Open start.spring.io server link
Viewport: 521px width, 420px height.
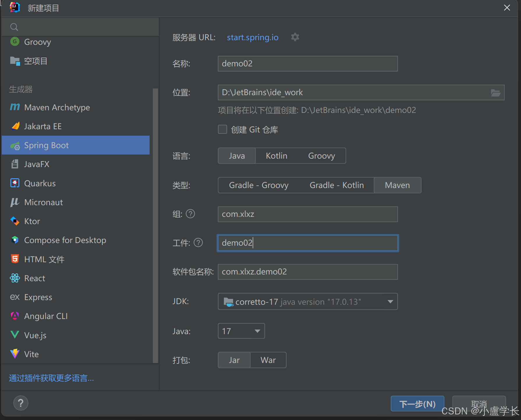(x=252, y=37)
